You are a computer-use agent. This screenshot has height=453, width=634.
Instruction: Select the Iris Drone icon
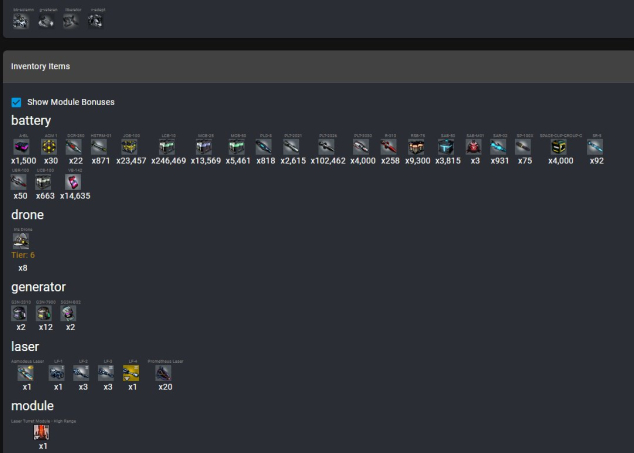click(21, 240)
